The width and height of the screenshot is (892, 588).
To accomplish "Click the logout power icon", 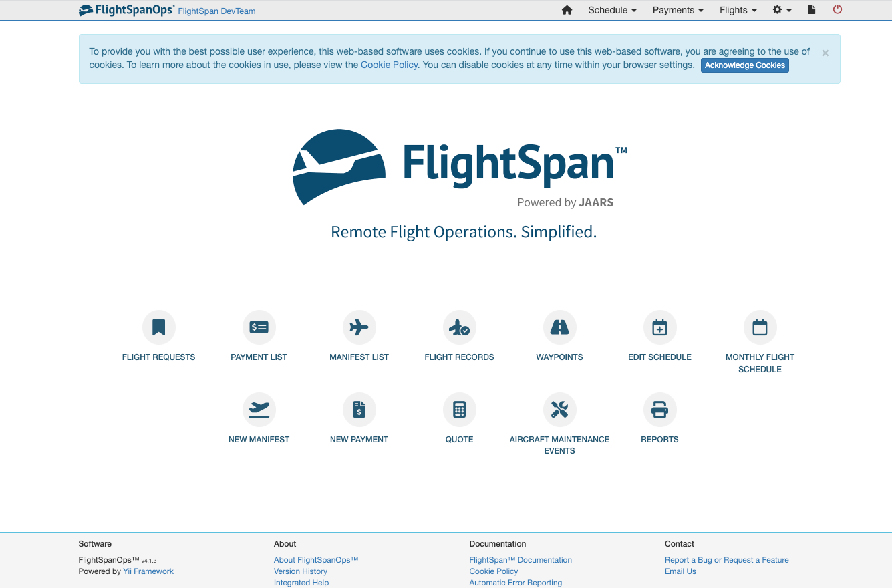I will coord(837,10).
